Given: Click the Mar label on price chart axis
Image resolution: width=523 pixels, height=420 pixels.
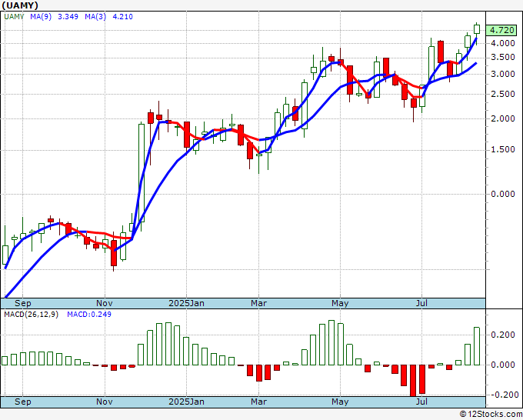Looking at the screenshot, I should 259,303.
